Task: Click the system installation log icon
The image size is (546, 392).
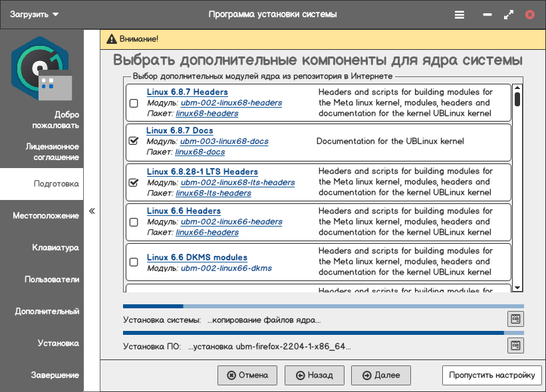Action: tap(515, 319)
